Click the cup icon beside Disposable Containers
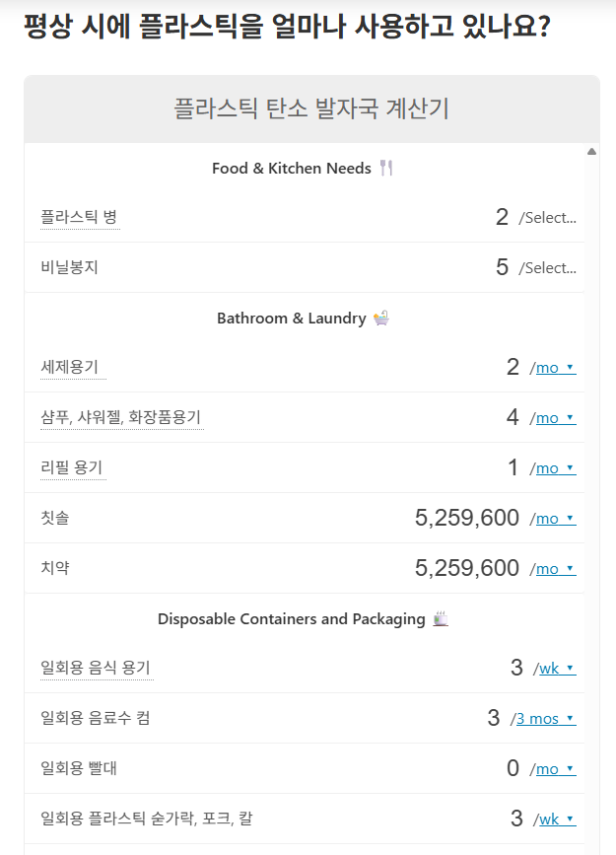 [441, 619]
